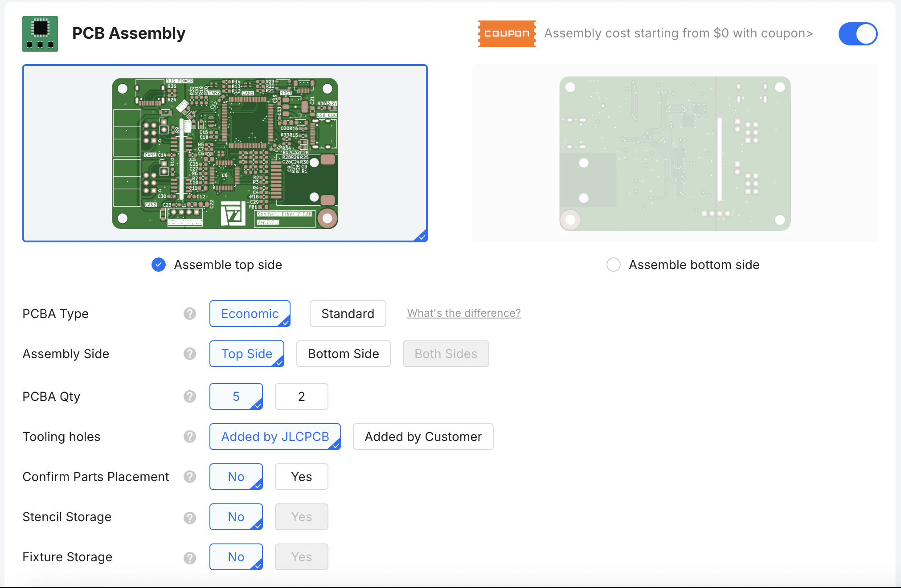Open help icon next to PCBA Type
The height and width of the screenshot is (588, 901).
(190, 314)
